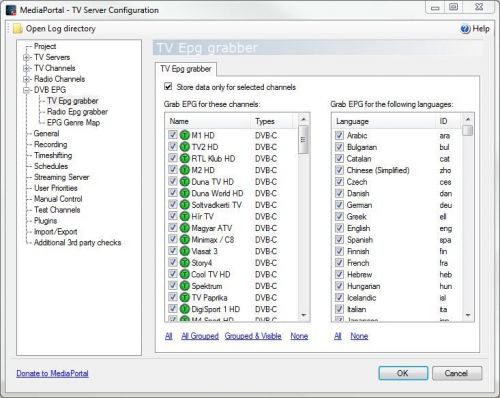Expand the TV Channels tree node

[26, 68]
